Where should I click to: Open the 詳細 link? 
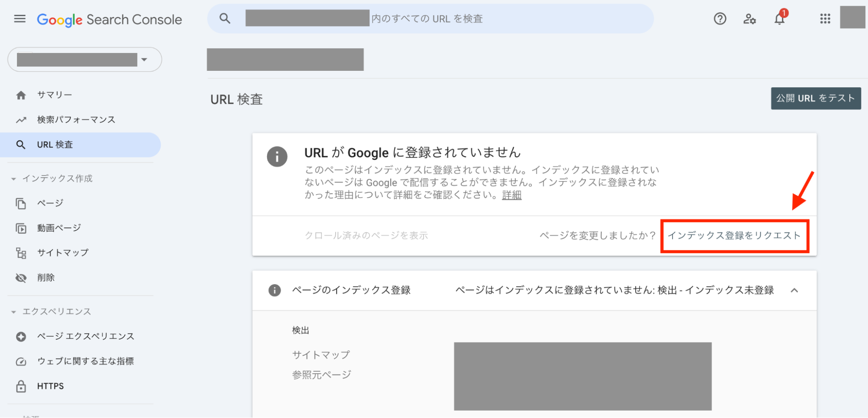point(512,195)
